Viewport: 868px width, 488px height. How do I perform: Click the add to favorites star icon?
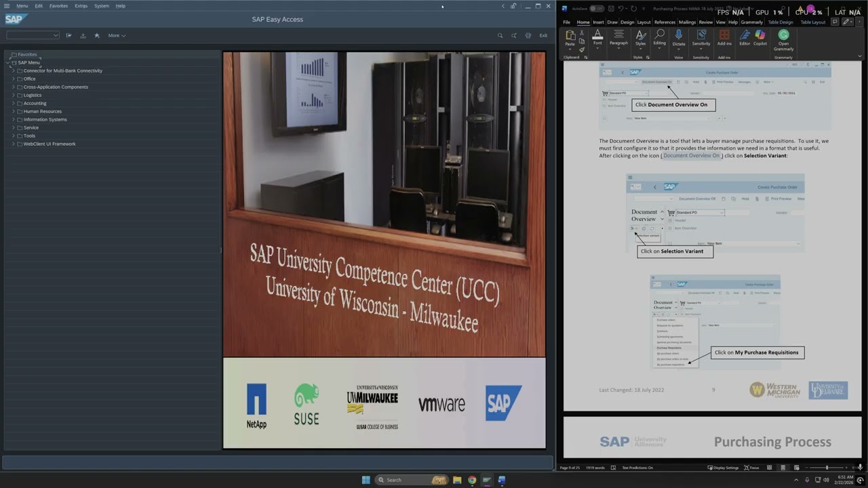[x=97, y=35]
